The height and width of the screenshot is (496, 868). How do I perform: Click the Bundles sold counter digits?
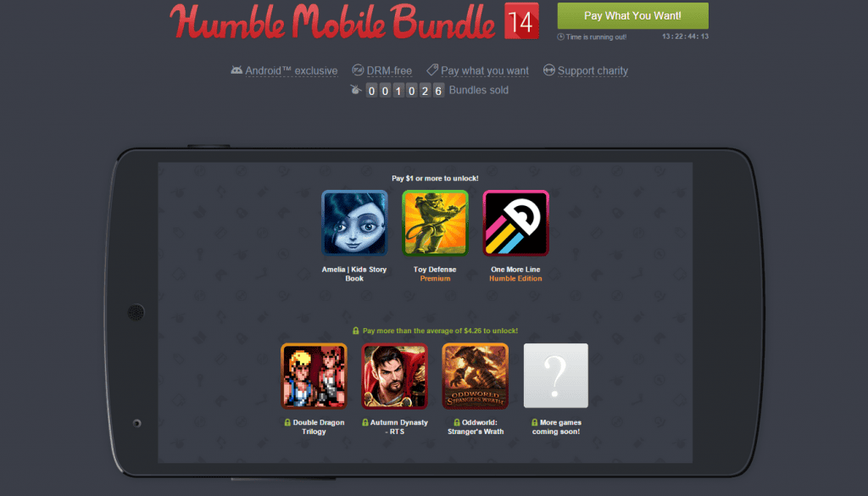[x=404, y=90]
